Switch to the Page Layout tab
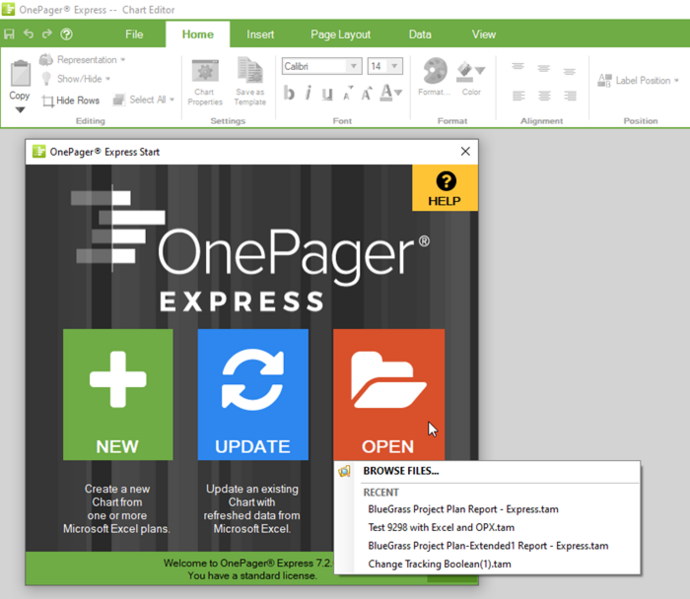The image size is (690, 599). coord(341,34)
